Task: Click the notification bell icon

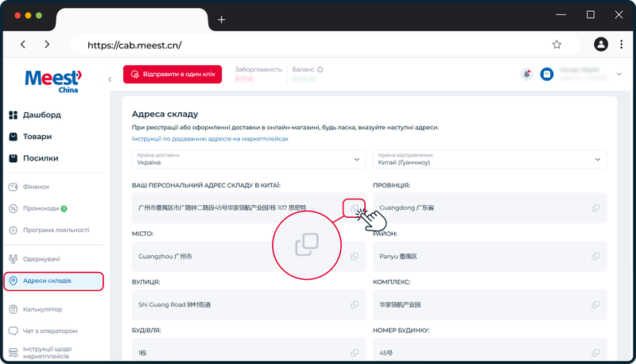Action: coord(526,74)
